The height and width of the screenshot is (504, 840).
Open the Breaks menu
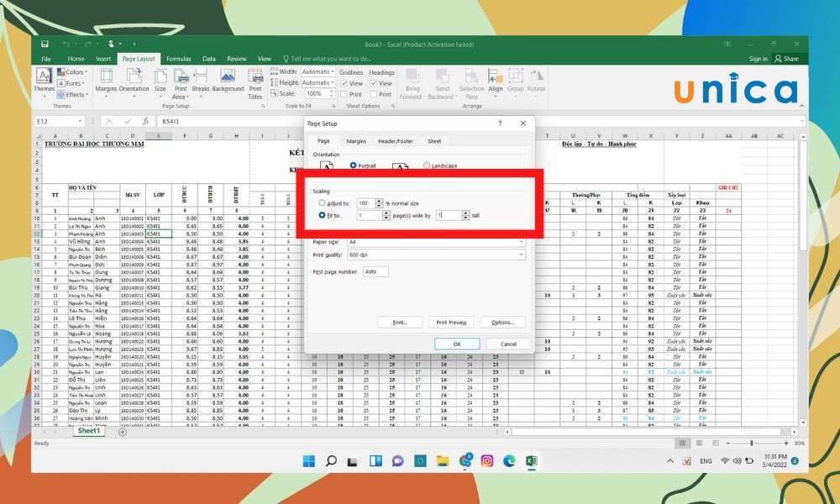point(201,82)
